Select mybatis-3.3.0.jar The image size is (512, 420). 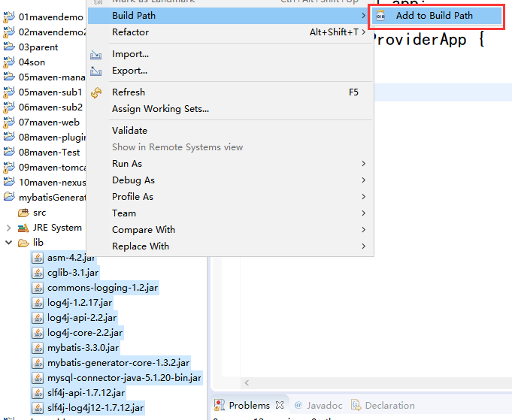click(83, 348)
